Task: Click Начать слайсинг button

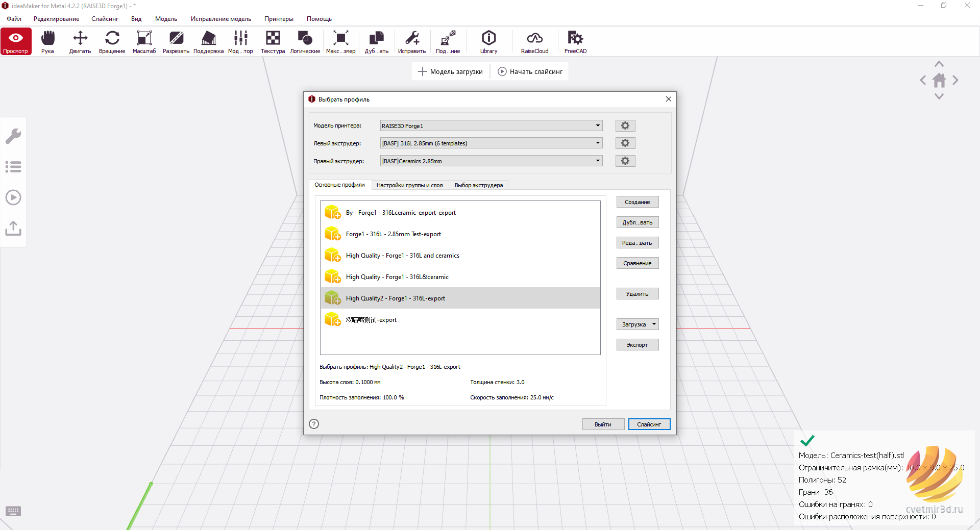Action: click(530, 71)
